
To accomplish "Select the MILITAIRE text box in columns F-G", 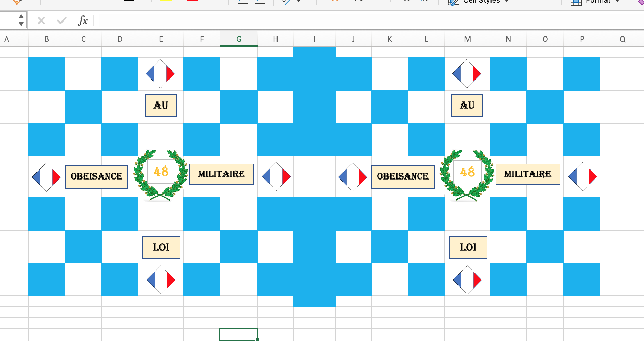I will pos(222,174).
